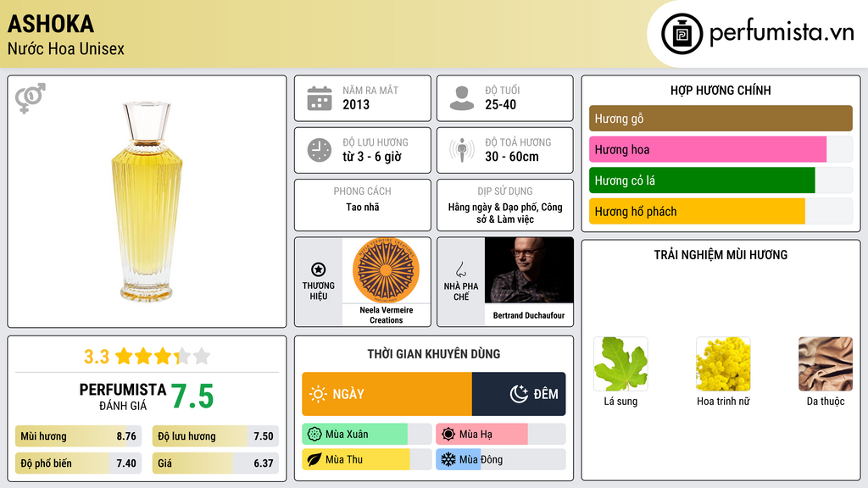Click the Hương hổ phách yellow accord bar

click(x=721, y=211)
